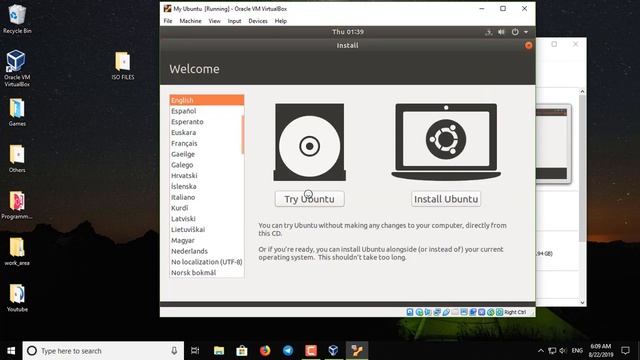Open Task View on the taskbar
Screen dimensions: 640x360
click(195, 351)
